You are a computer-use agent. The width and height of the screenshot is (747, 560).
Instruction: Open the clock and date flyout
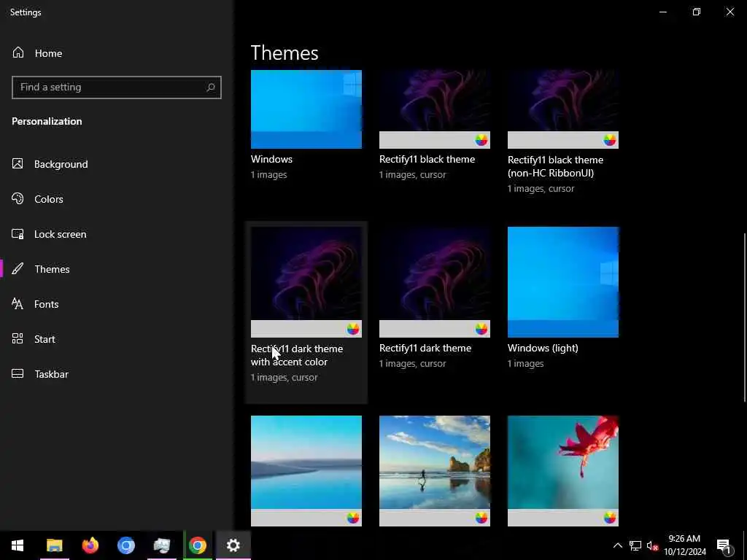(x=684, y=545)
